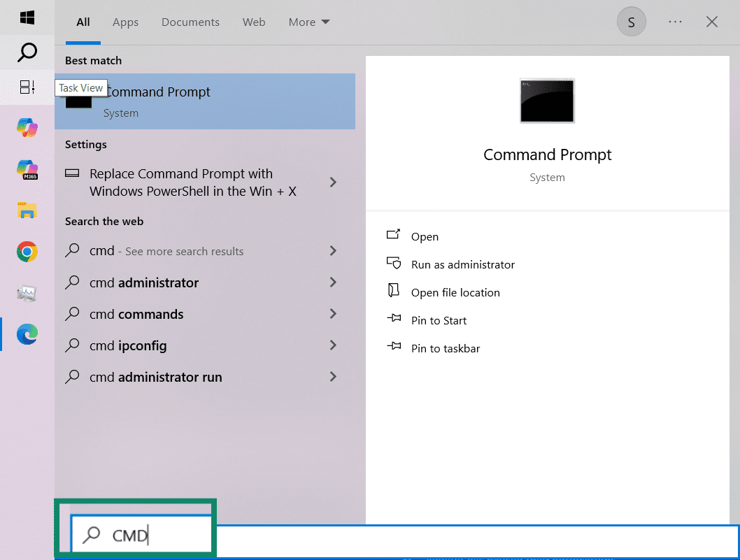Click the user account avatar
This screenshot has height=560, width=740.
click(x=631, y=22)
